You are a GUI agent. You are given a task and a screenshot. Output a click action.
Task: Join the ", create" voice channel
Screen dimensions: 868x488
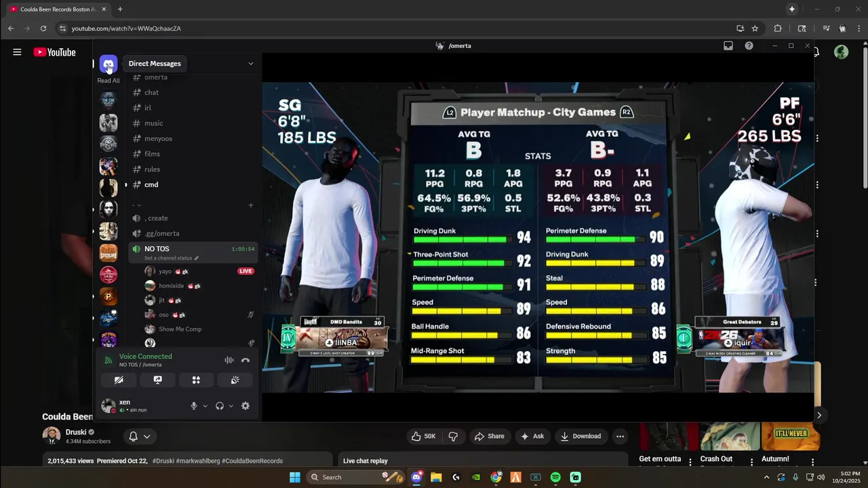pos(193,218)
